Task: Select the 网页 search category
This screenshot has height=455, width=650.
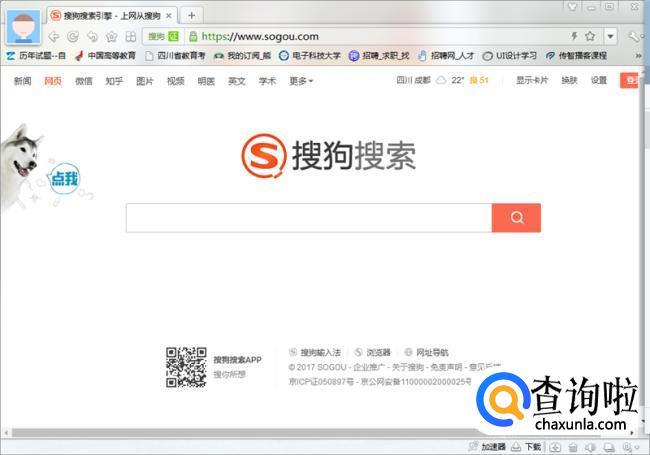Action: tap(53, 81)
